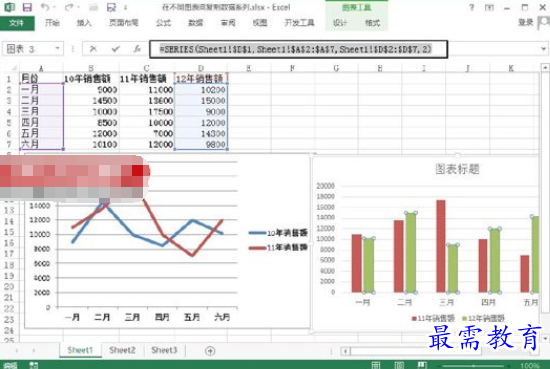This screenshot has width=550, height=369.
Task: Click the Save icon in the quick access toolbar
Action: click(x=27, y=7)
